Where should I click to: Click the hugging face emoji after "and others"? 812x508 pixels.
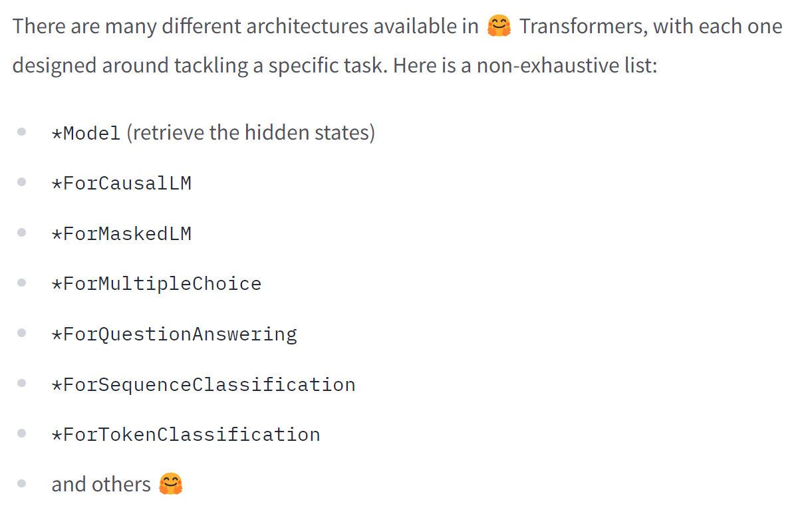tap(171, 484)
